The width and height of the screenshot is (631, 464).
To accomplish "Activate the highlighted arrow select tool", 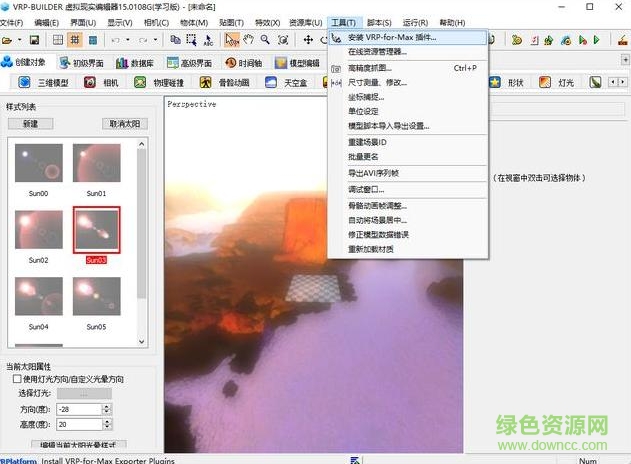I will pyautogui.click(x=232, y=40).
